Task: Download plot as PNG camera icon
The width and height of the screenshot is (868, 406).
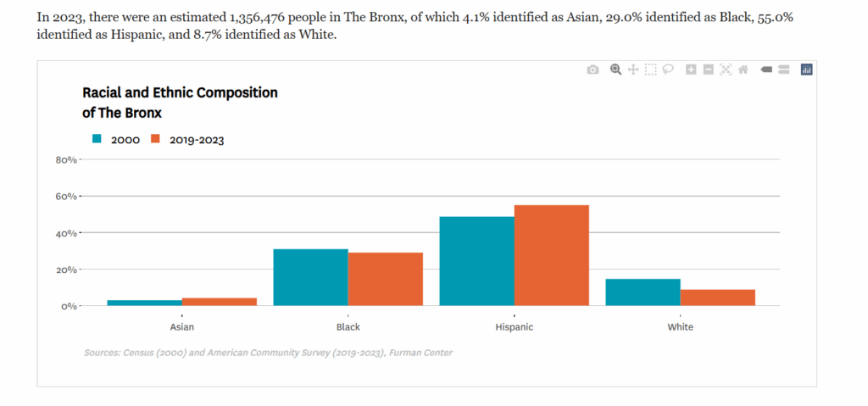Action: [593, 70]
